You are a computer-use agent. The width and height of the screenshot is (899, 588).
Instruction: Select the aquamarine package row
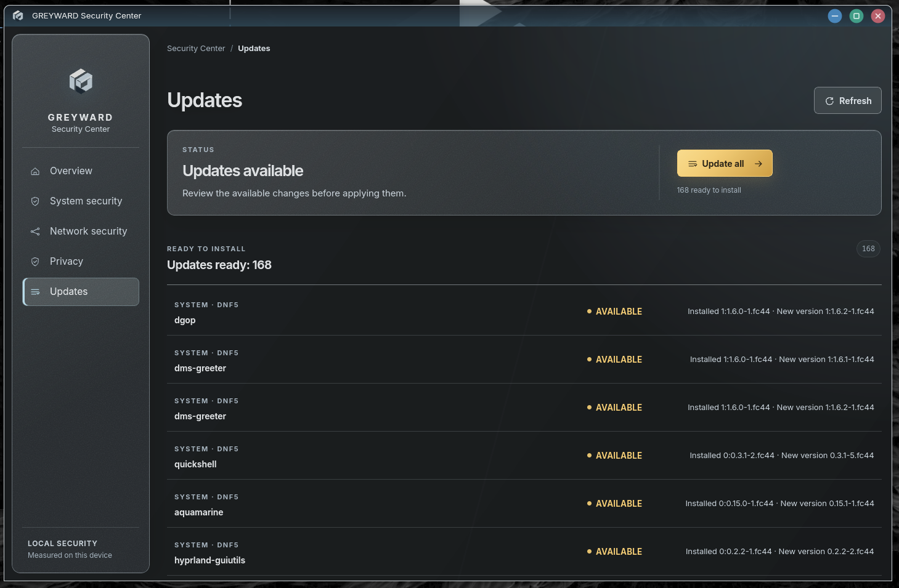[x=524, y=504]
